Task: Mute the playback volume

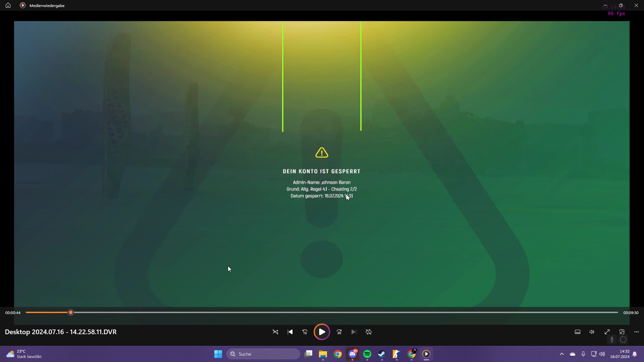Action: [x=592, y=332]
